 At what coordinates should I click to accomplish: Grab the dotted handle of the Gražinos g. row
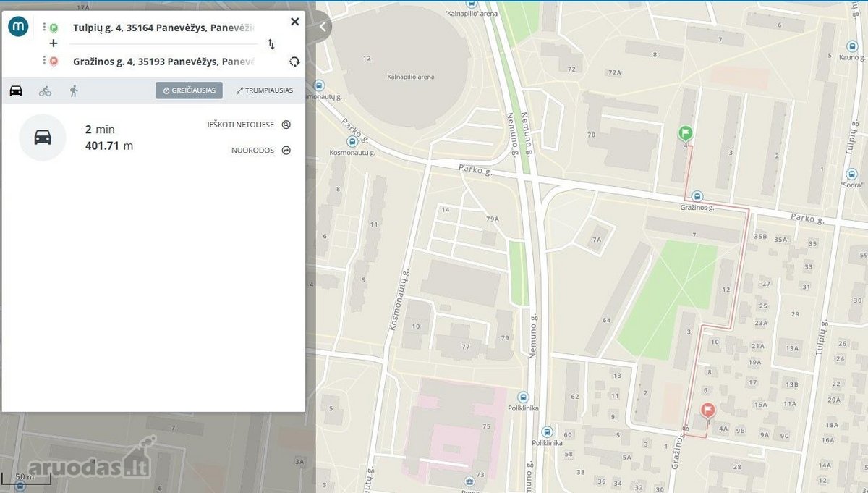coord(44,62)
